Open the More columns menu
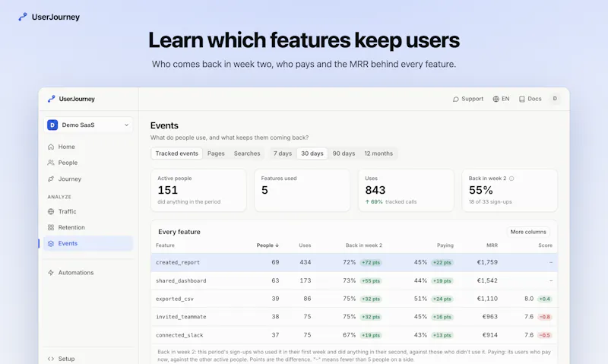Image resolution: width=608 pixels, height=364 pixels. pos(528,232)
